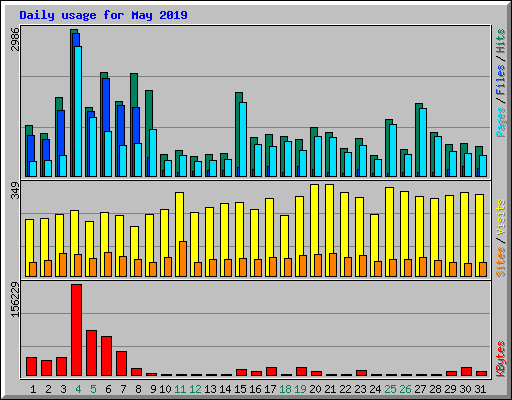Select the day 11 label on x-axis
The image size is (512, 400).
coord(180,389)
